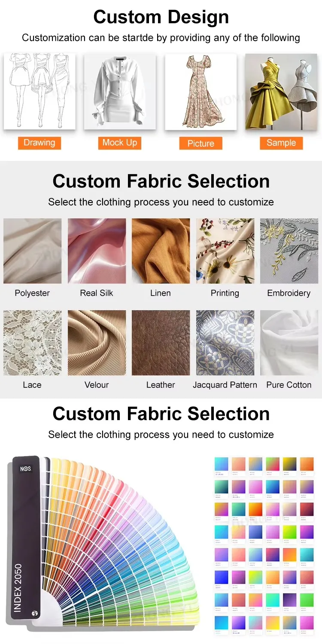Screen dimensions: 322x644
Task: Select the white Lace fabric swatch
Action: (x=33, y=343)
